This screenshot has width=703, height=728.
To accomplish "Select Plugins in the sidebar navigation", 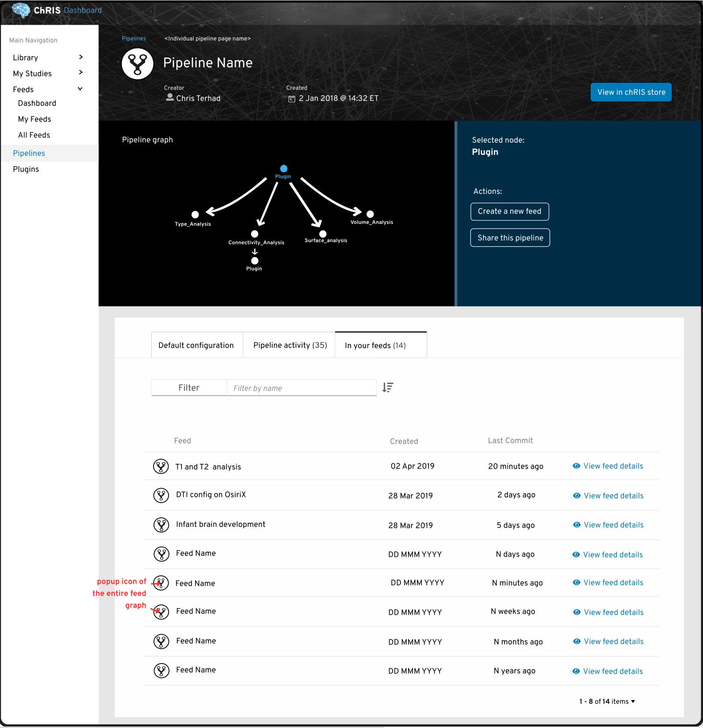I will tap(26, 169).
